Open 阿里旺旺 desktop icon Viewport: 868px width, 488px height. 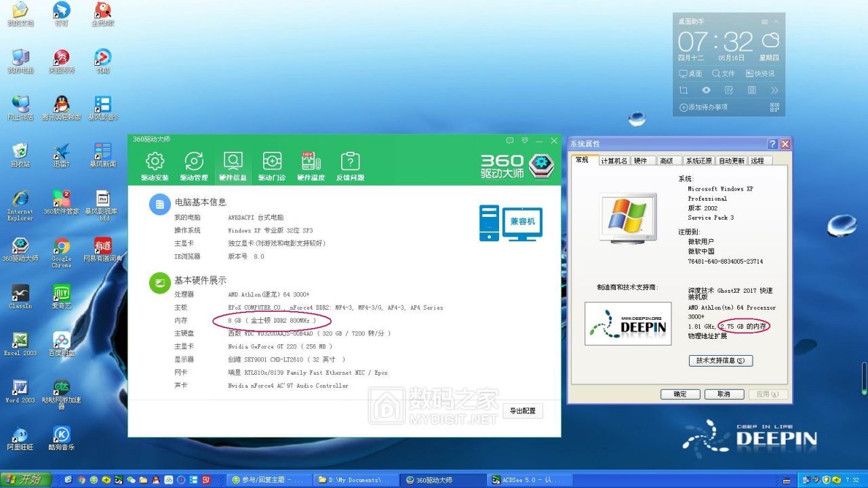click(x=20, y=438)
